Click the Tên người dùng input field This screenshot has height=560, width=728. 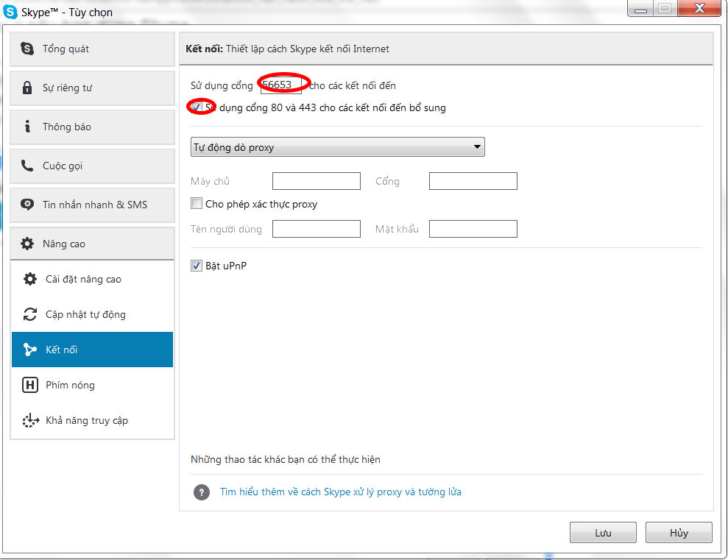click(x=317, y=229)
